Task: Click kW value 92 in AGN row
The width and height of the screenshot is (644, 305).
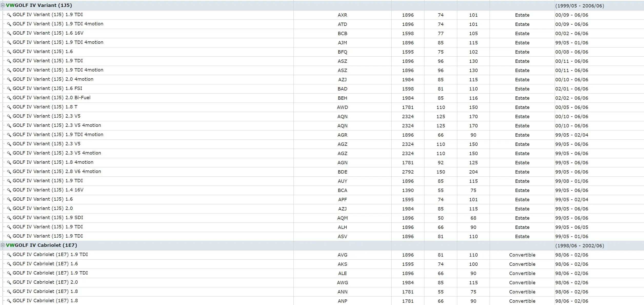Action: pyautogui.click(x=441, y=163)
